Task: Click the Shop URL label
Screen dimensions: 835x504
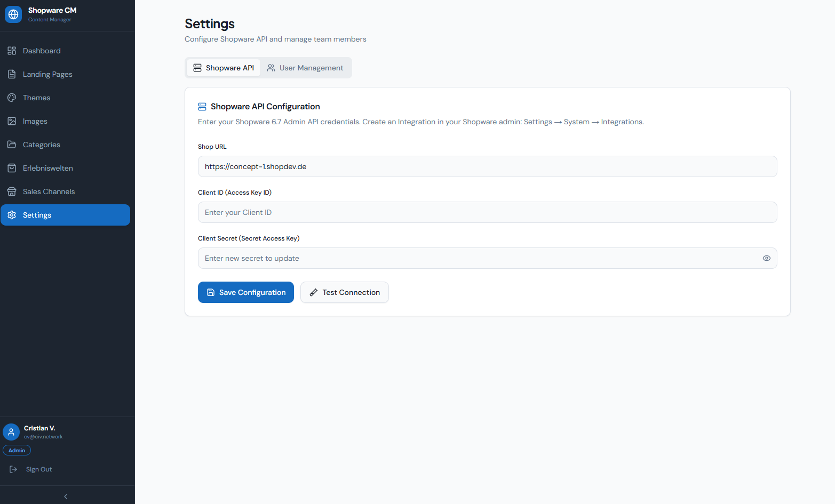Action: tap(212, 147)
